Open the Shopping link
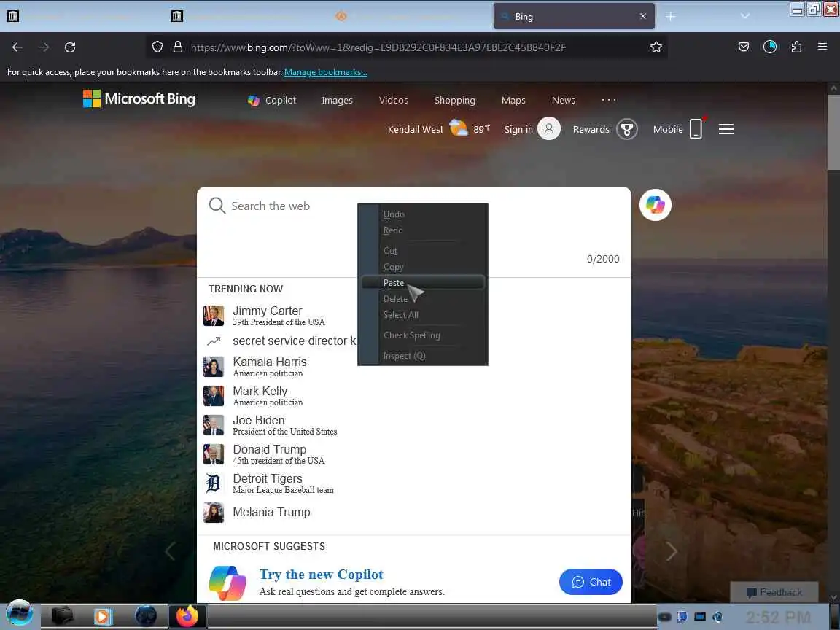Screen dimensions: 840x630 click(454, 100)
